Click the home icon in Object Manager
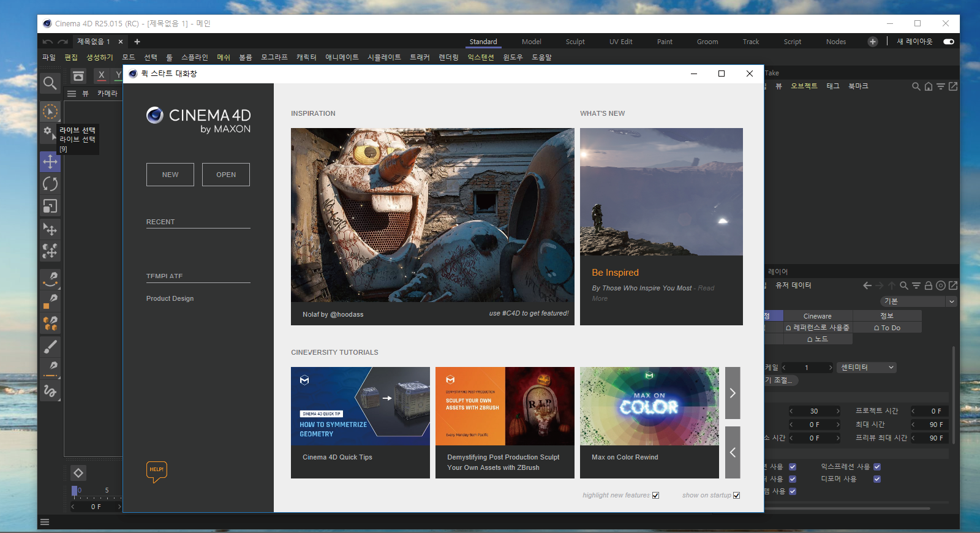The image size is (980, 533). [x=929, y=86]
